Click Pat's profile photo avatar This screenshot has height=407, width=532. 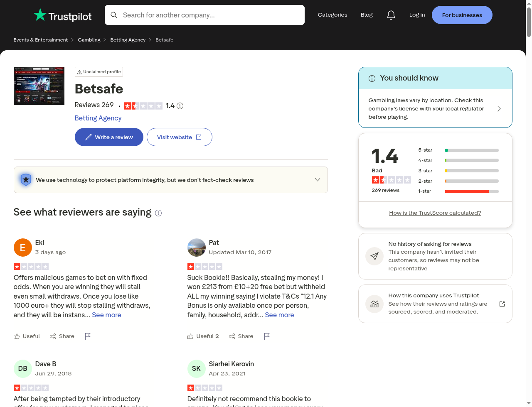[197, 248]
